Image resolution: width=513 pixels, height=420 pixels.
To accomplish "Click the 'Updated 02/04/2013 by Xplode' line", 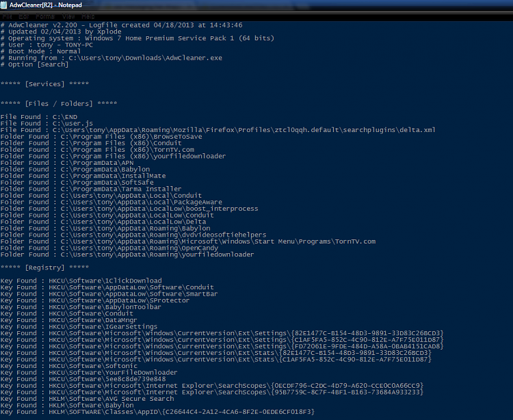I will click(61, 31).
